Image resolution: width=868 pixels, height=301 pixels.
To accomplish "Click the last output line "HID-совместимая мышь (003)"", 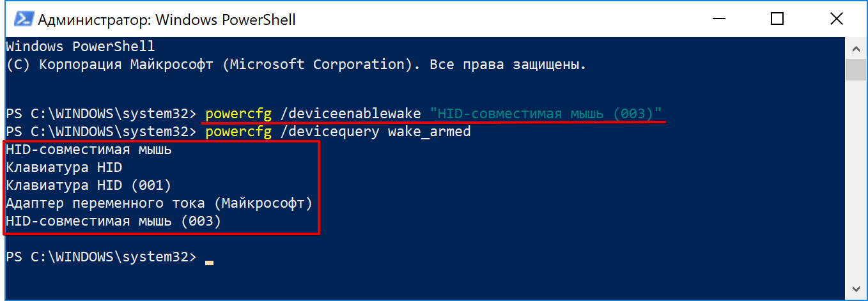I will (113, 222).
